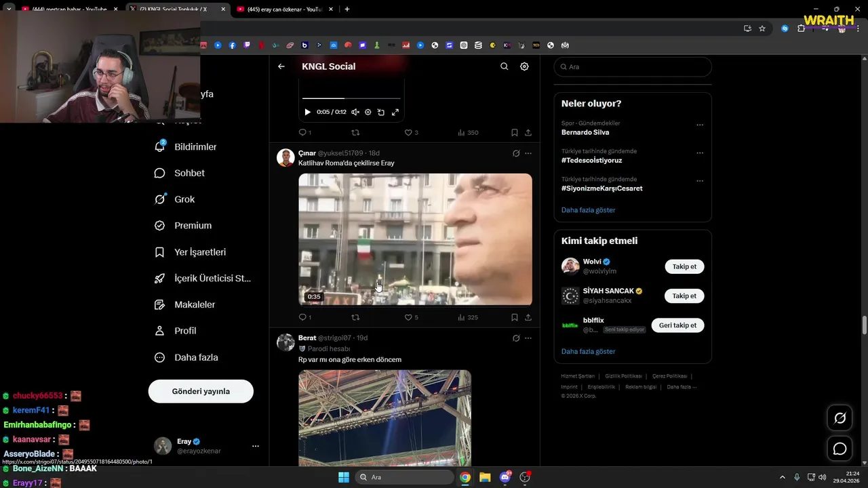868x488 pixels.
Task: Open Chrome extensions puzzle icon
Action: [801, 28]
